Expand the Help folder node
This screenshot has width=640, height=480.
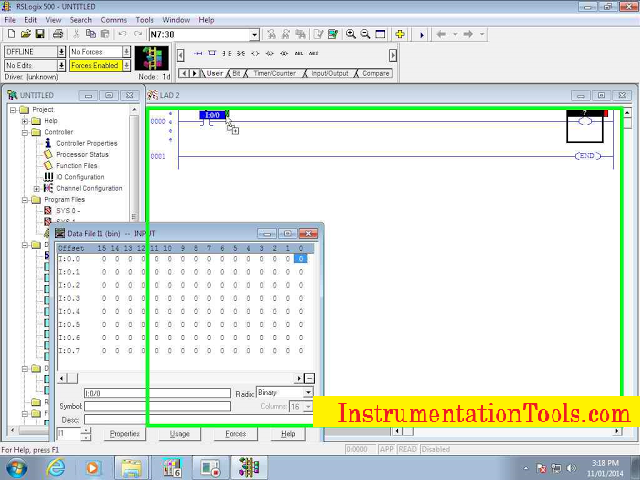[25, 121]
